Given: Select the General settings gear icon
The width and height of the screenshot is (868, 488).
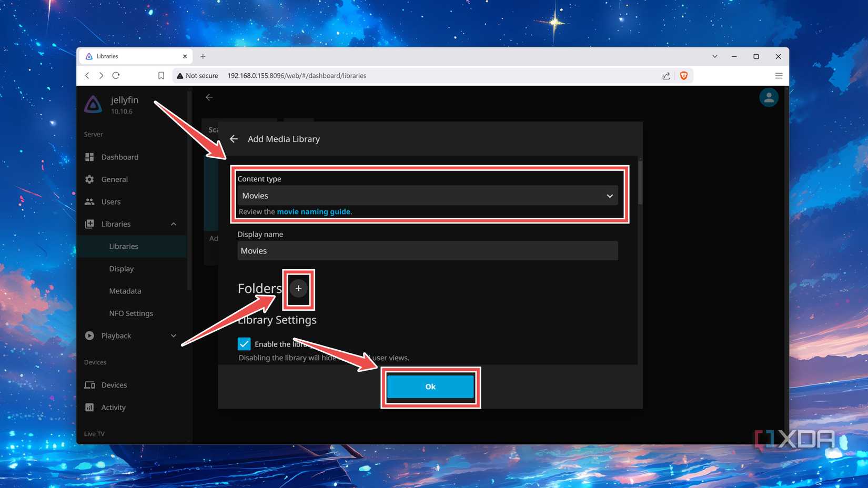Looking at the screenshot, I should (x=90, y=179).
